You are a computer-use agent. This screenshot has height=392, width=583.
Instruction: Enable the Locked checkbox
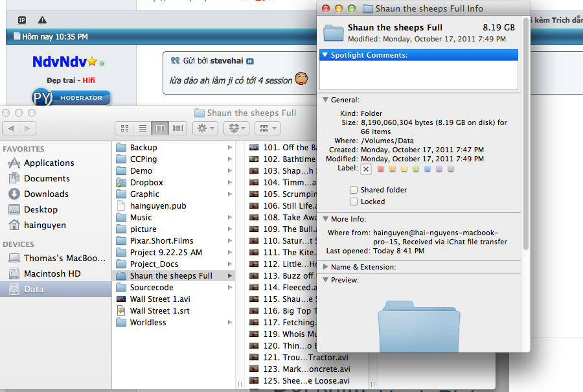(354, 202)
